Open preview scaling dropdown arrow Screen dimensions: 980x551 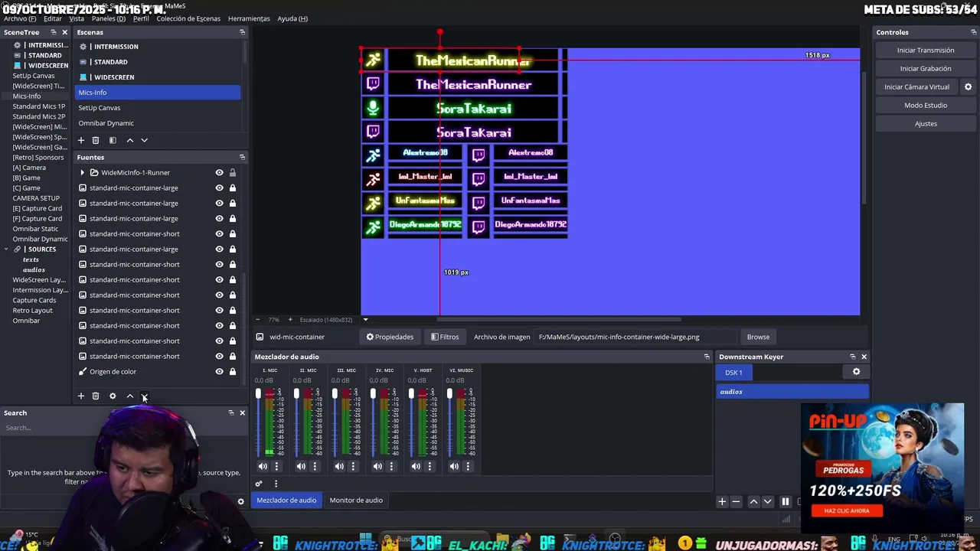pos(365,319)
